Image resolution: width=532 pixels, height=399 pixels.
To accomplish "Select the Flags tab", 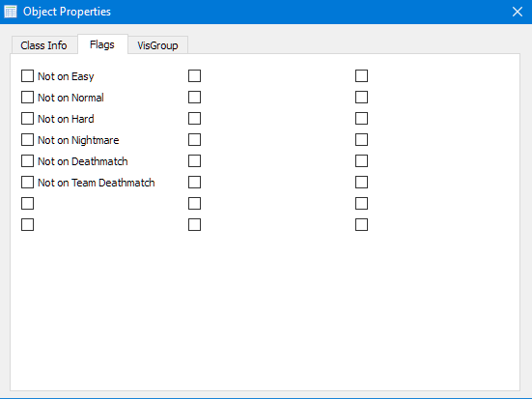I will click(x=102, y=44).
